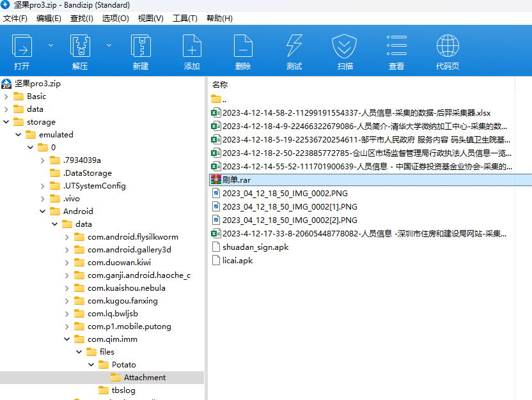This screenshot has height=400, width=532.
Task: Select the 中国证券投资基金业协会 xlsx file
Action: coord(361,167)
